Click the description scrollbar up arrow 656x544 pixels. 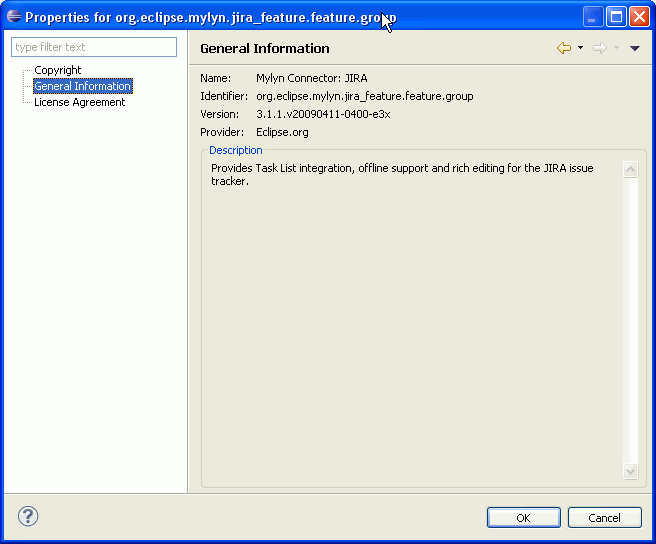[630, 169]
